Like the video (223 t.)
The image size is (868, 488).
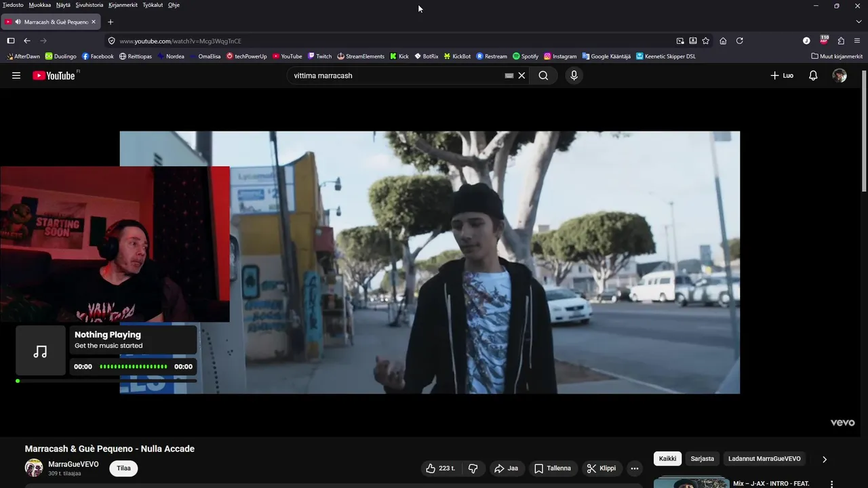pos(440,468)
